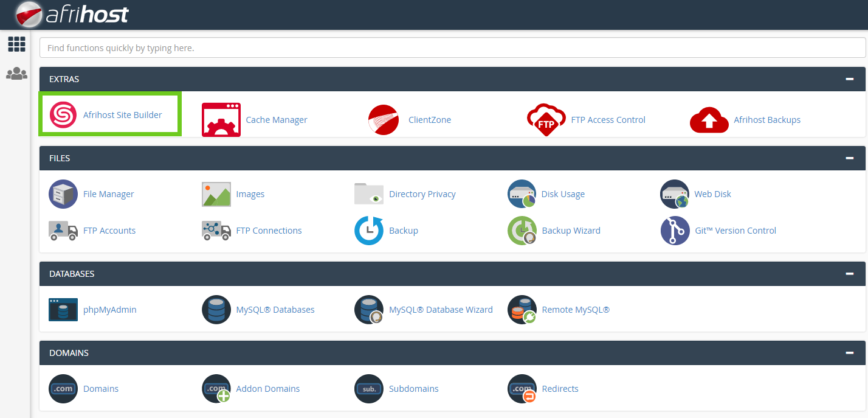Image resolution: width=868 pixels, height=418 pixels.
Task: Click the Afrihost Backups cloud icon
Action: pyautogui.click(x=709, y=120)
